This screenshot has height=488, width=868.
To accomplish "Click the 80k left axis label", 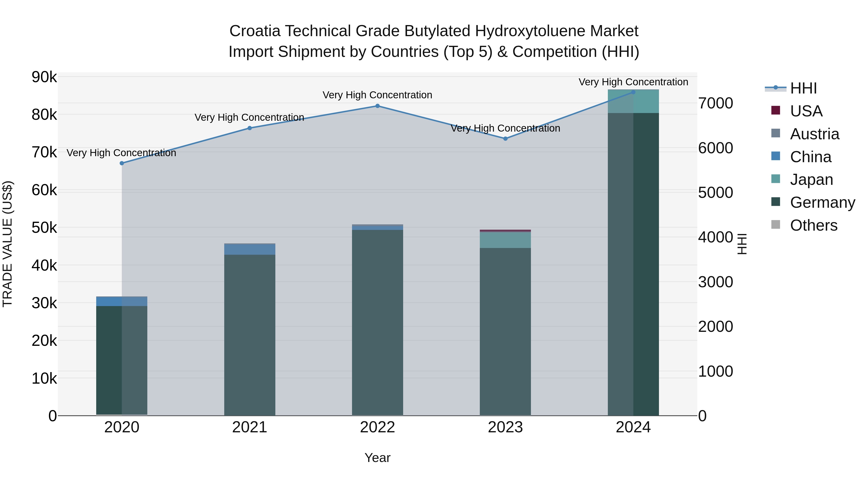I will [44, 115].
